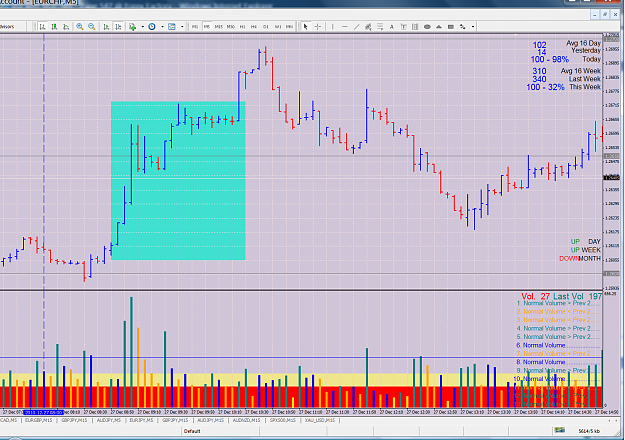Click the Avg 16 Day label
625x440 pixels.
coord(584,43)
